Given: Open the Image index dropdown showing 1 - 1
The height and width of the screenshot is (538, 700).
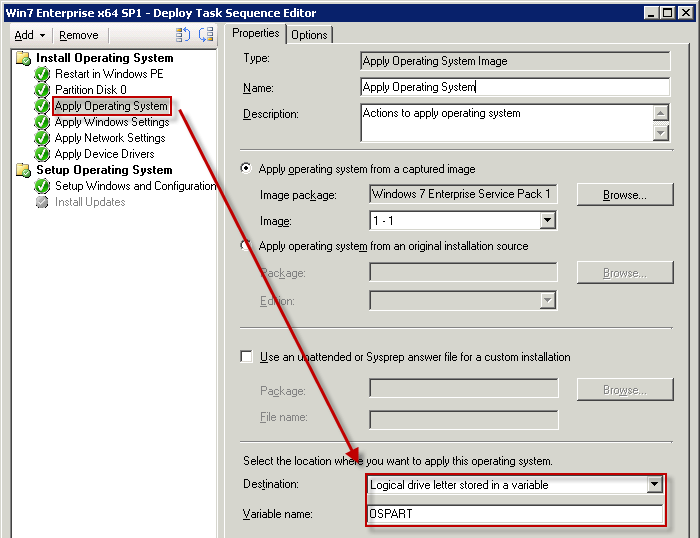Looking at the screenshot, I should (547, 220).
